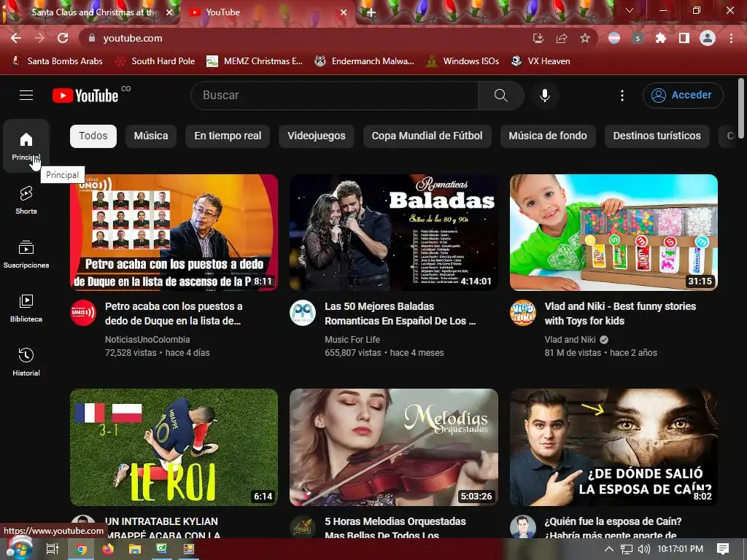Play the Baladas Romanticas video thumbnail

pos(393,233)
